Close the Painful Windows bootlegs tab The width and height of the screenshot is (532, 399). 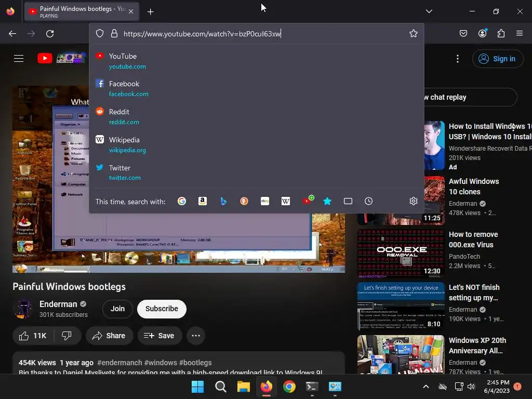[x=131, y=11]
